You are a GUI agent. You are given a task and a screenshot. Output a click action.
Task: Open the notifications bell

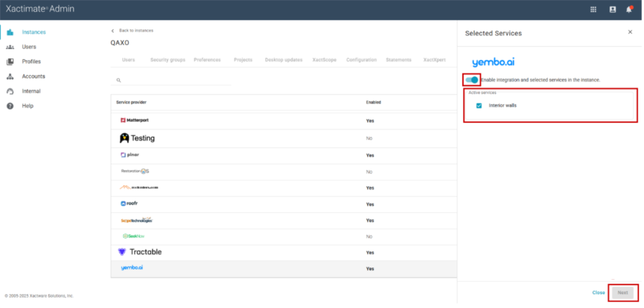[629, 10]
